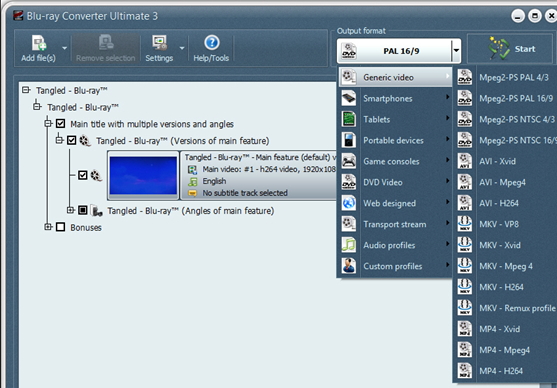This screenshot has height=388, width=557.
Task: Click the blue main feature thumbnail
Action: 143,176
